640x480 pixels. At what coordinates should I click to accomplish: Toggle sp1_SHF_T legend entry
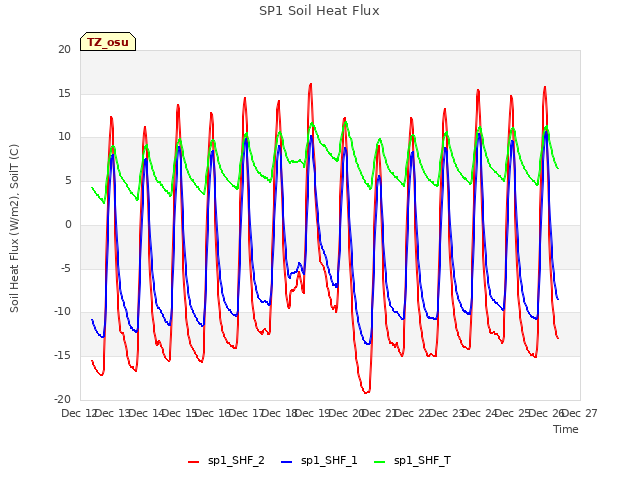(413, 460)
